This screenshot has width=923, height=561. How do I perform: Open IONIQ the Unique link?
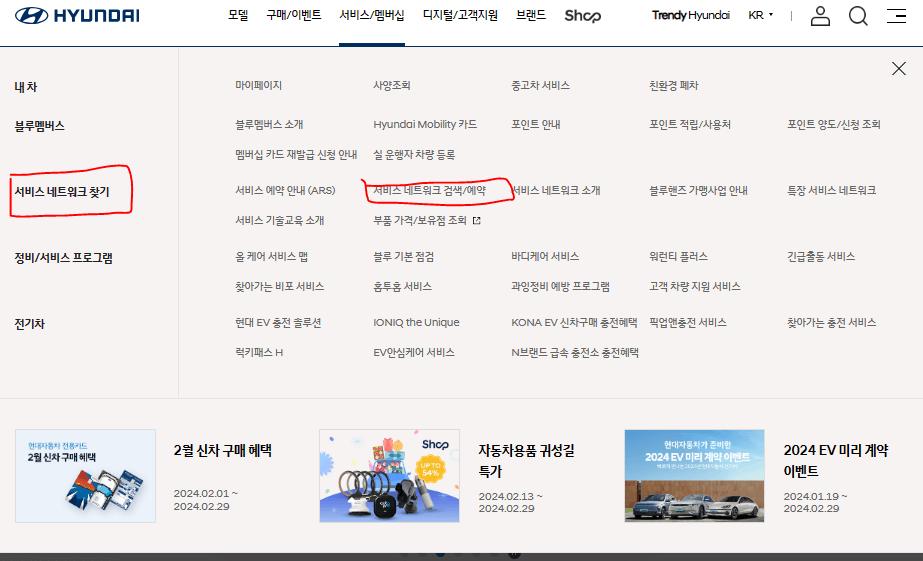(416, 322)
